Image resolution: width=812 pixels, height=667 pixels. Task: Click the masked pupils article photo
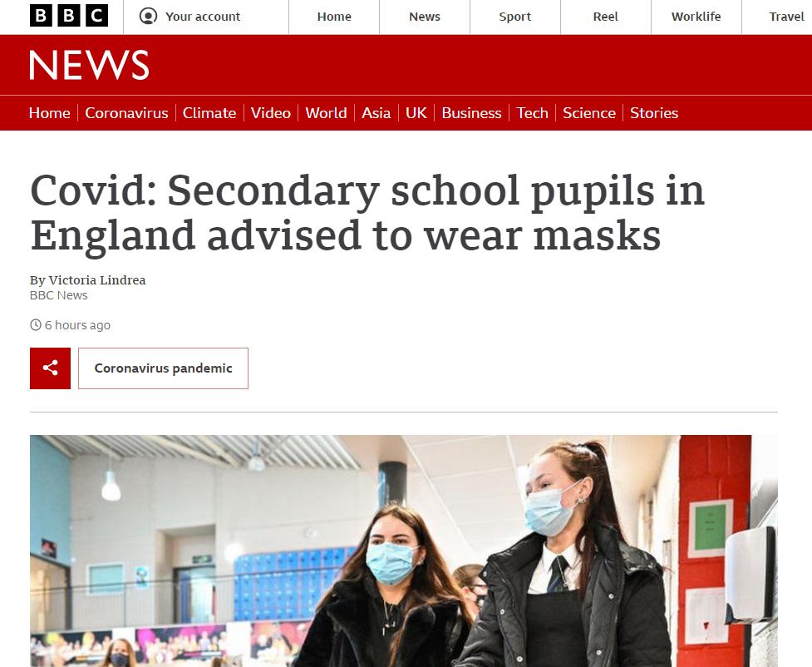click(x=403, y=551)
